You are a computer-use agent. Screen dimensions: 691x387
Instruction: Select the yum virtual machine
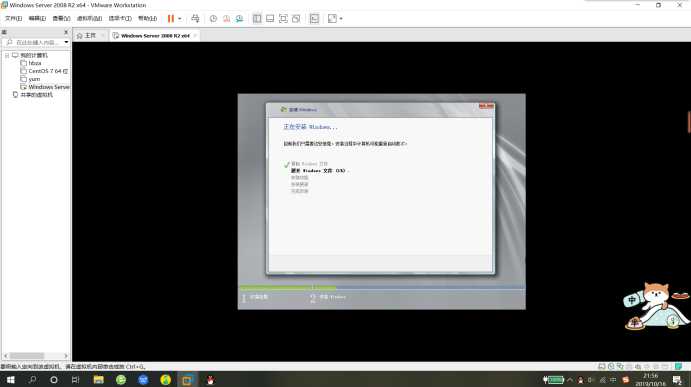[34, 79]
